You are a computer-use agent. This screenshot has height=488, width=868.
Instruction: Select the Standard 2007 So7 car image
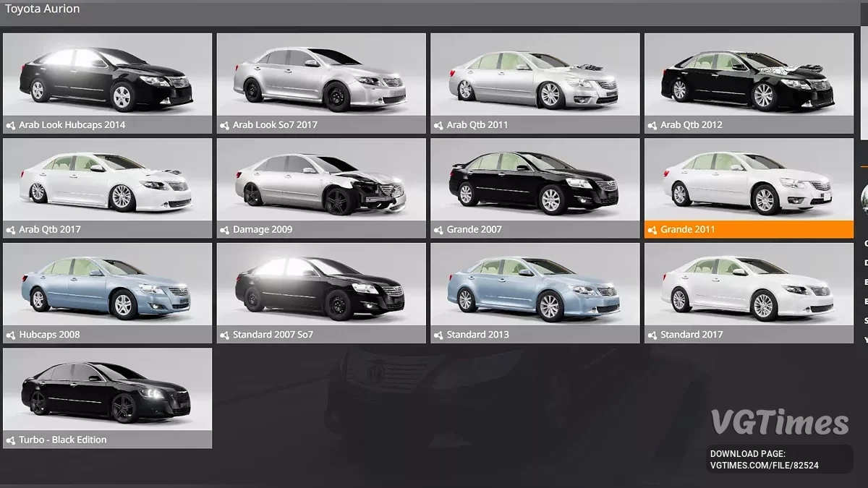click(321, 285)
